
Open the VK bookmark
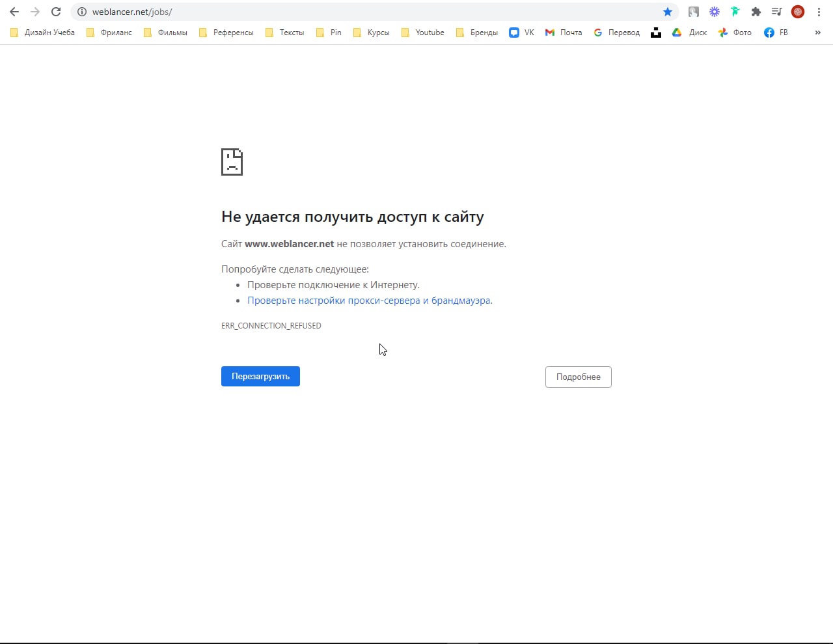[522, 33]
